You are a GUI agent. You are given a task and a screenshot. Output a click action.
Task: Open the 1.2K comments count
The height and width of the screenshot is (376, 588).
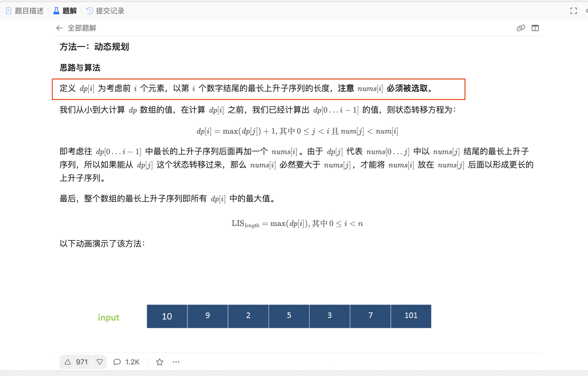[x=132, y=362]
